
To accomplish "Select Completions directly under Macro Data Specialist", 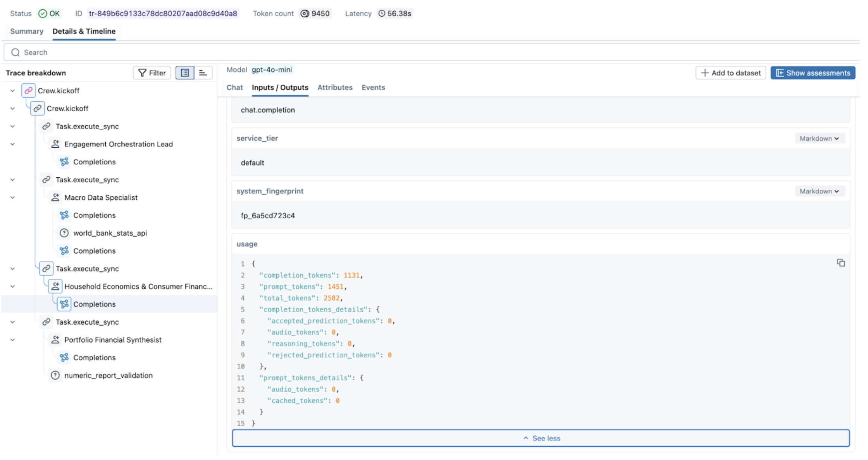I will (x=110, y=215).
